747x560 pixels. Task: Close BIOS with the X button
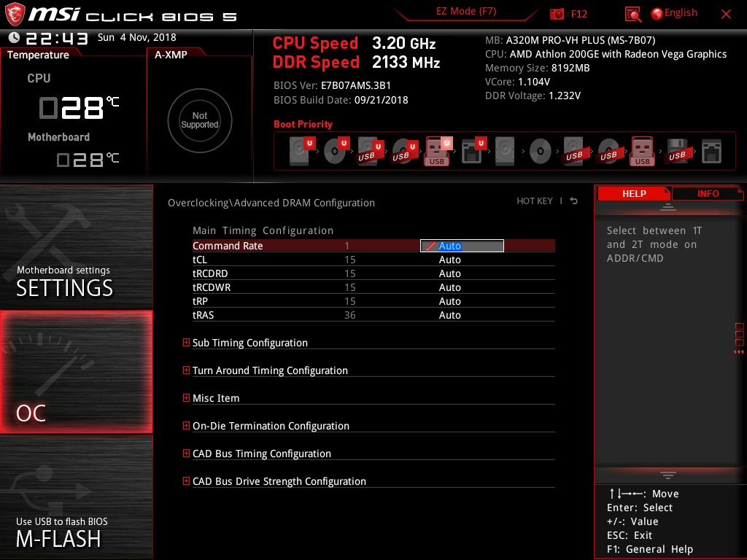[726, 15]
